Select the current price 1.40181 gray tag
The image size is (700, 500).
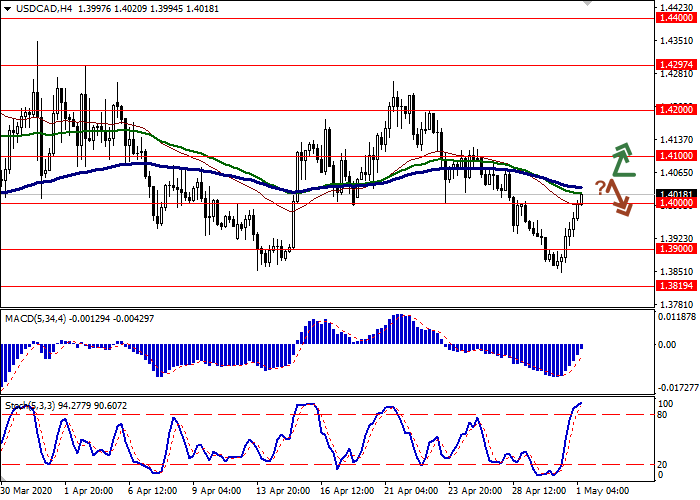(x=676, y=194)
